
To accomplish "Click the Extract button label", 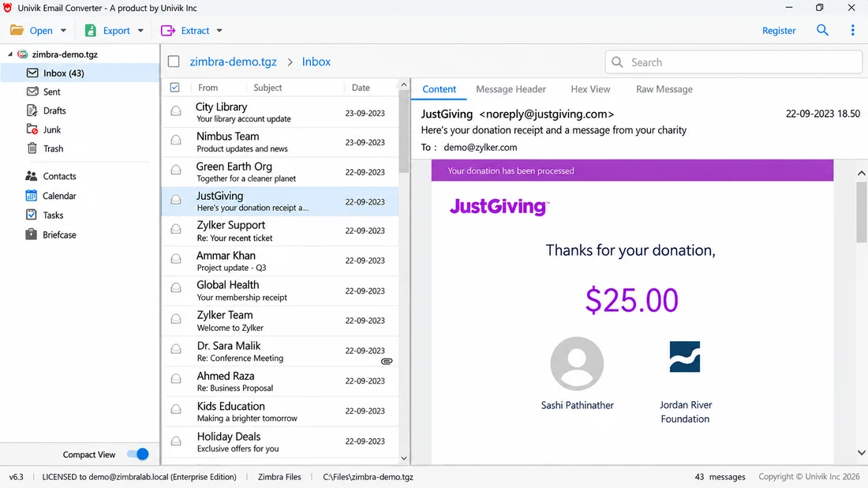I will tap(195, 31).
